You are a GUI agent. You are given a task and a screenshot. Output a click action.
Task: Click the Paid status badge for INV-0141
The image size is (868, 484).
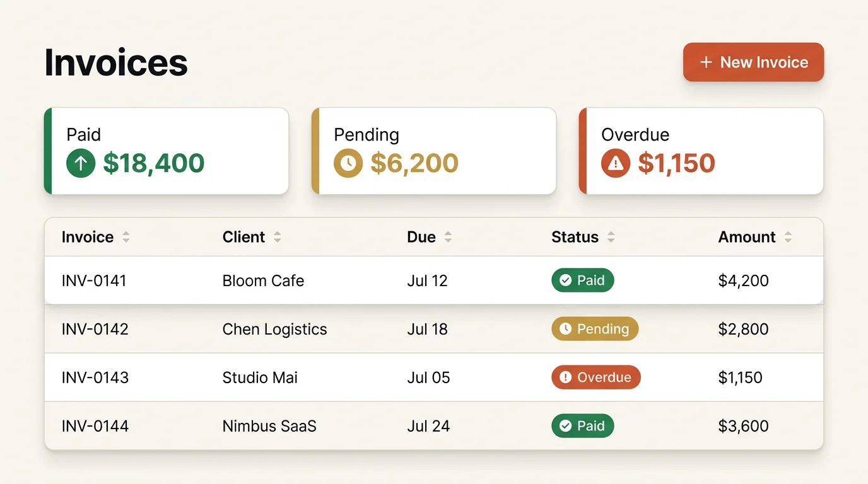pyautogui.click(x=582, y=280)
